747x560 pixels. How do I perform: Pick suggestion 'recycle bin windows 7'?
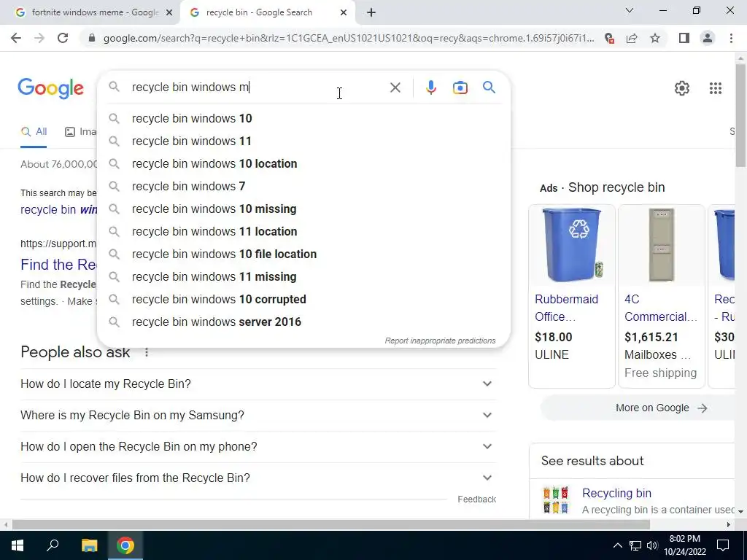pyautogui.click(x=303, y=186)
